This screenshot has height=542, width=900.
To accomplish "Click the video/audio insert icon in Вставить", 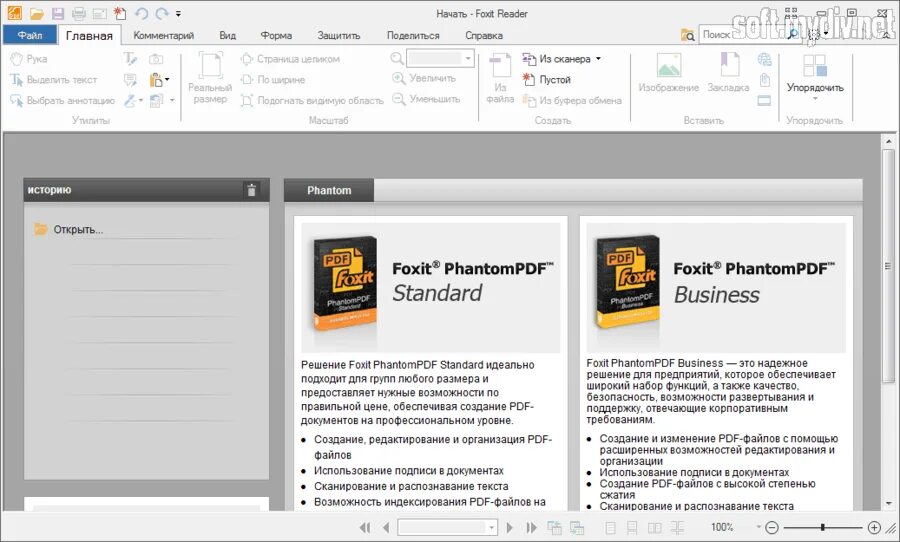I will point(765,100).
